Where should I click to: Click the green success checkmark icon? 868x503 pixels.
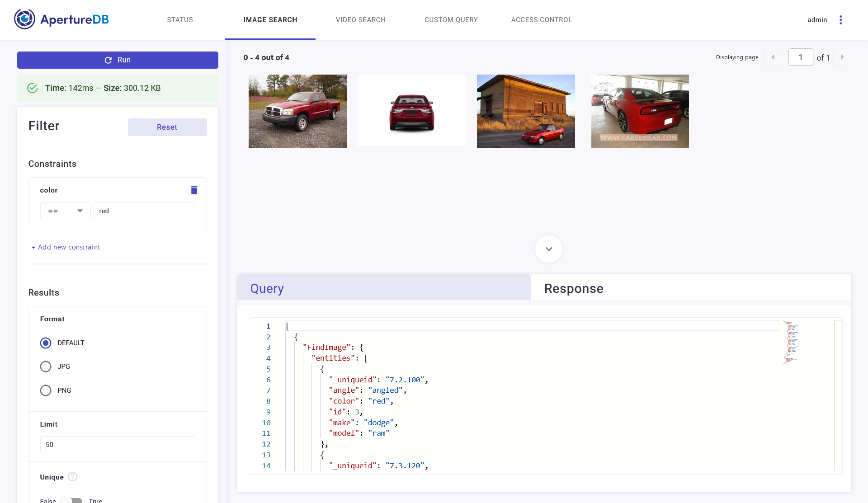(x=33, y=88)
